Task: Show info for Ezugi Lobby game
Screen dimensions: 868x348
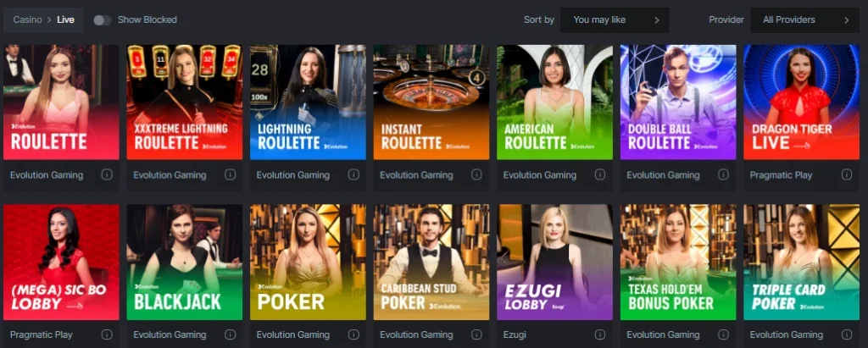Action: [x=600, y=334]
